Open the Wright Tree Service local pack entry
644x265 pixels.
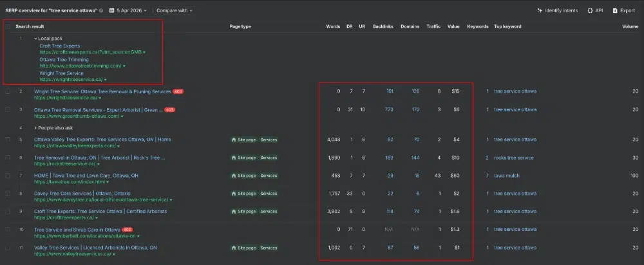pos(62,73)
